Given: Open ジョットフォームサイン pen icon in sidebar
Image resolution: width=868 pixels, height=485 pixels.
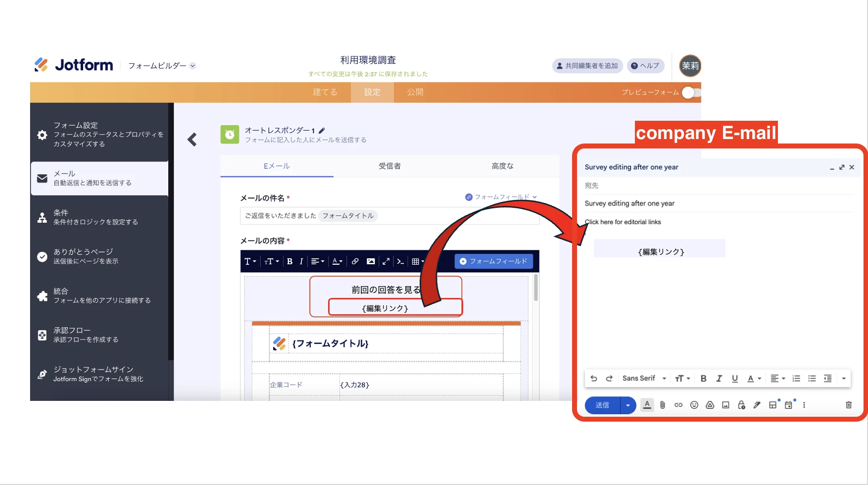Looking at the screenshot, I should 42,374.
